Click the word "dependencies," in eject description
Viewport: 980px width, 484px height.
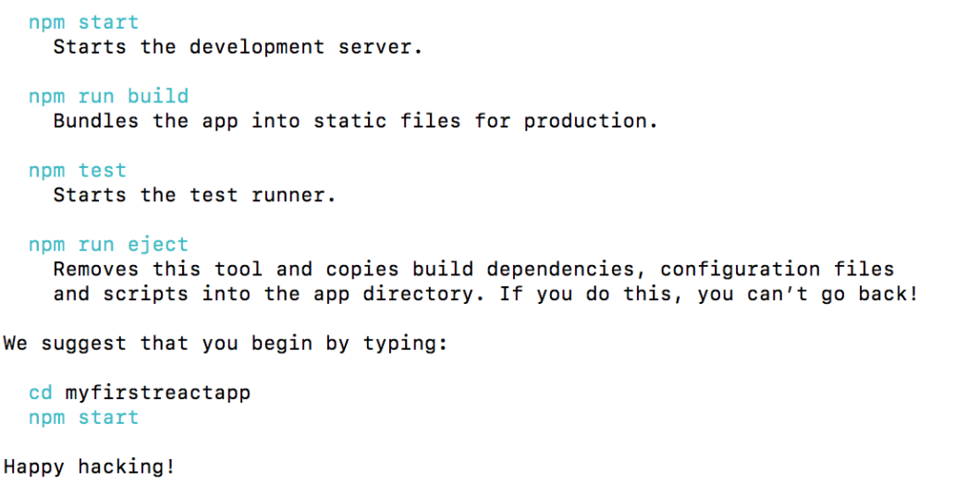point(566,270)
